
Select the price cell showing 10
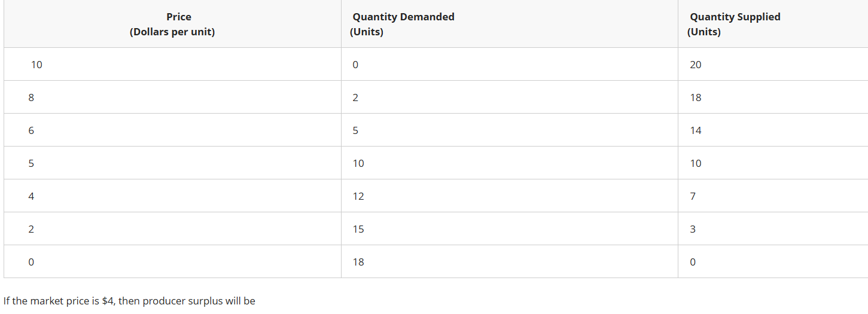[36, 65]
